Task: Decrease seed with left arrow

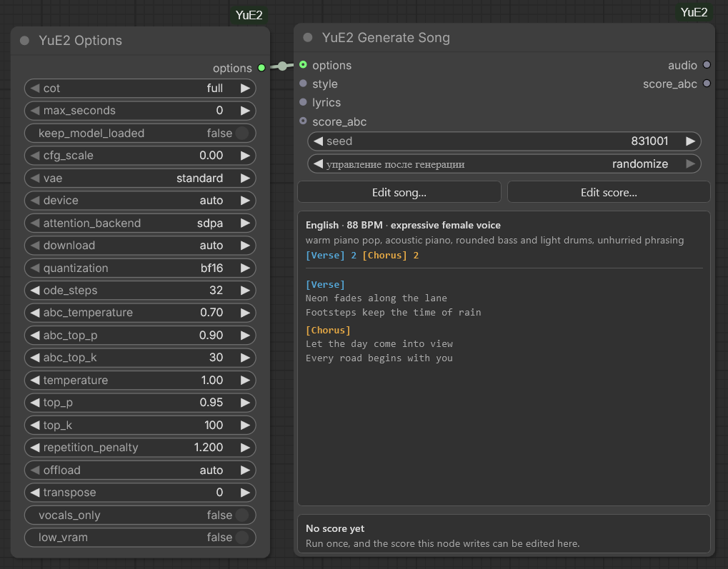Action: tap(318, 141)
